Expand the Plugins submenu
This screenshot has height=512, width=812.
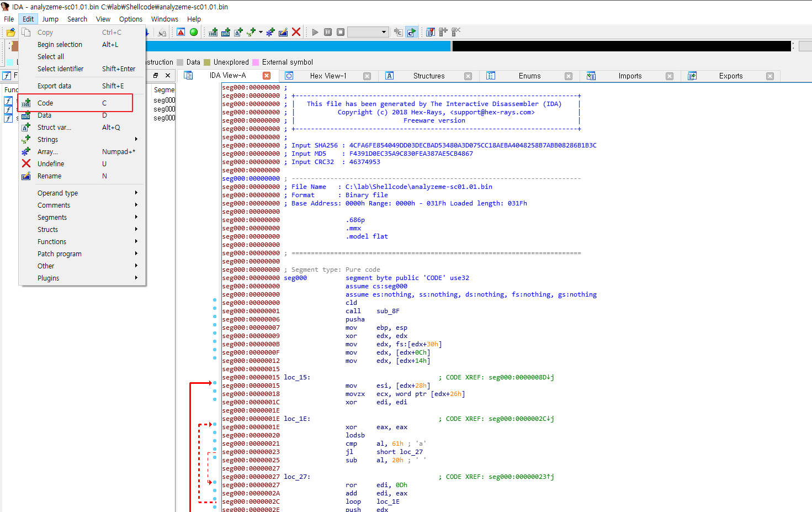point(82,278)
